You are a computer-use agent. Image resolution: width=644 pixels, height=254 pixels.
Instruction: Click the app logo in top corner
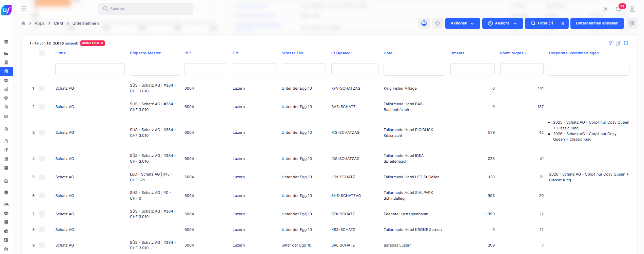point(6,10)
